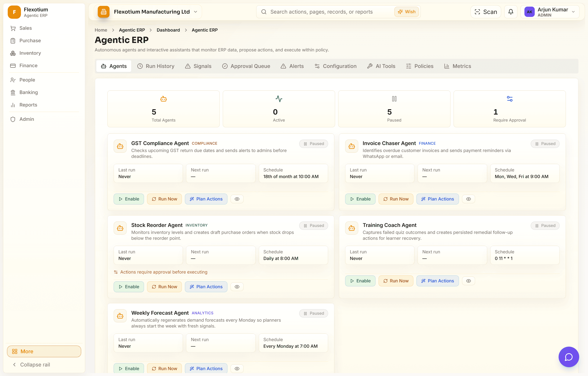The height and width of the screenshot is (376, 588).
Task: View details of Stock Reorder Agent (eye)
Action: 237,287
